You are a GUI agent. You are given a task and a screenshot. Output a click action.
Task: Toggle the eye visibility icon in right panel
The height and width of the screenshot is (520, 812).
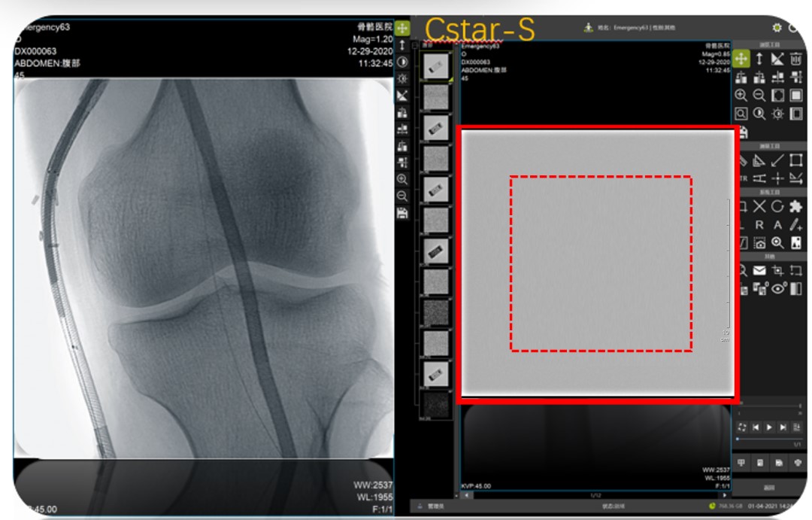pyautogui.click(x=778, y=288)
